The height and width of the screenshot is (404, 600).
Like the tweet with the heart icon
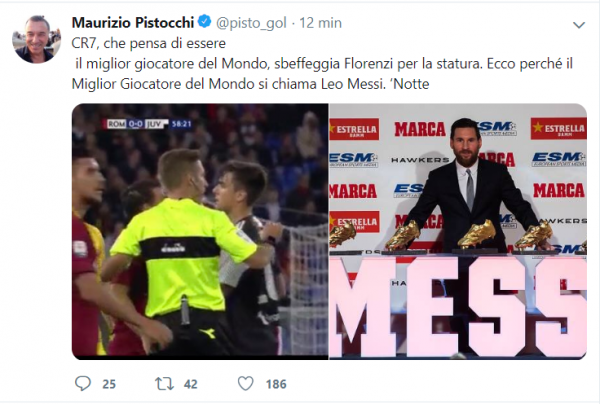(x=246, y=383)
